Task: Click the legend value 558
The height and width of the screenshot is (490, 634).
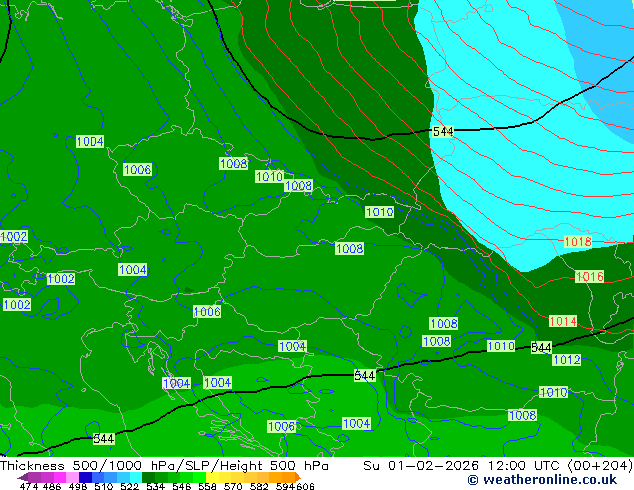Action: (207, 486)
